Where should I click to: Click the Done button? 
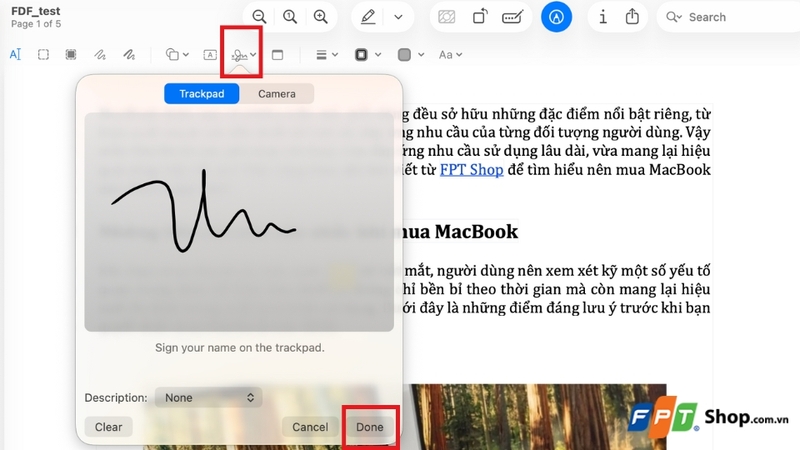[x=369, y=427]
